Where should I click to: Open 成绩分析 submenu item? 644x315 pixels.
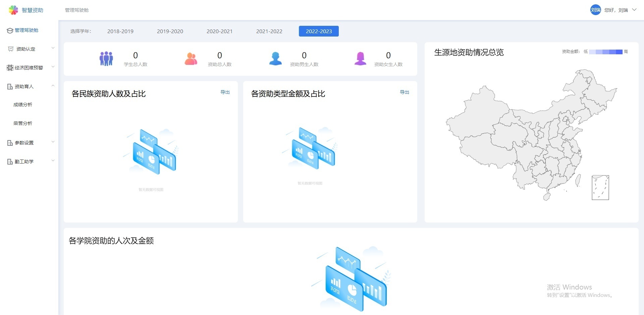[23, 105]
